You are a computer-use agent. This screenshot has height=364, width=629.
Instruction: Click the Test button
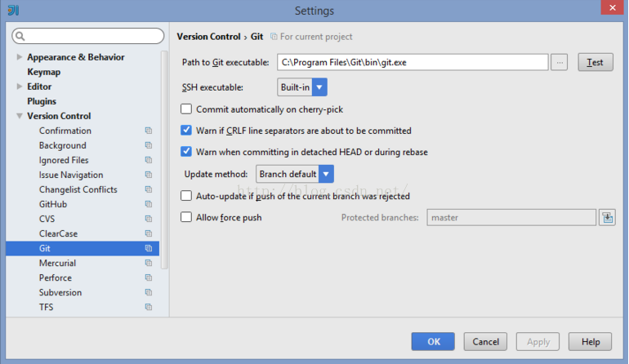595,62
